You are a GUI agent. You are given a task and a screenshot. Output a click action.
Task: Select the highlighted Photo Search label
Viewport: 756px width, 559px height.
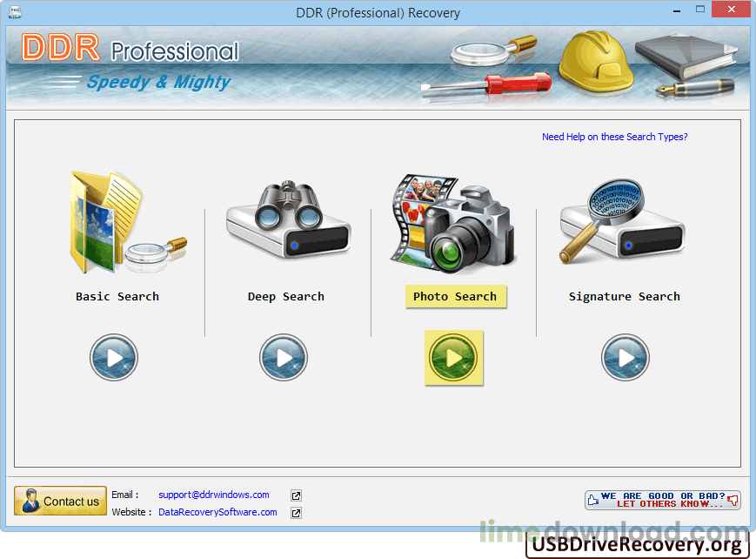point(455,297)
